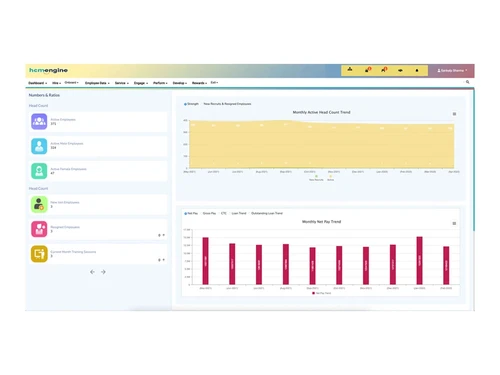Click the organization chart icon in yellow bar
Screen dimensions: 500x375
350,69
